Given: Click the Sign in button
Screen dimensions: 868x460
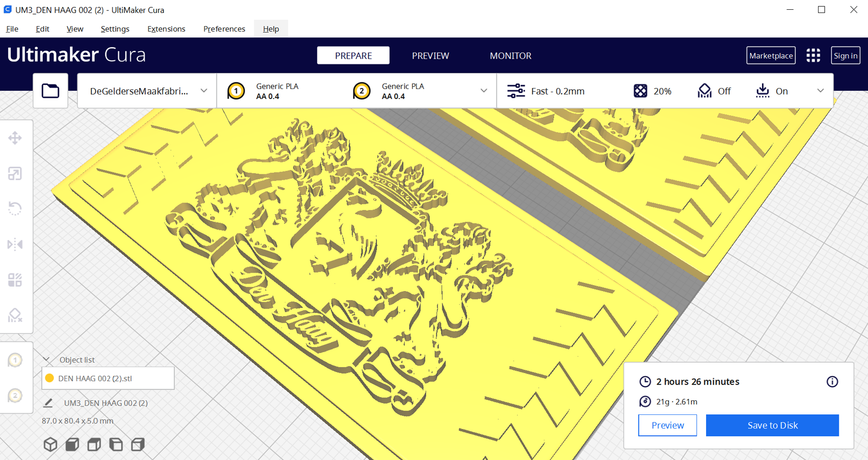Looking at the screenshot, I should point(846,55).
